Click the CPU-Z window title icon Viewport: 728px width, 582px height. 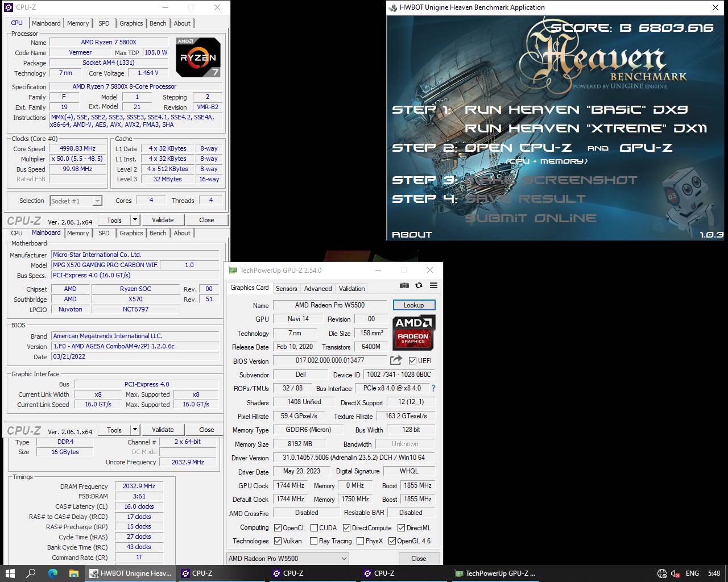[x=9, y=7]
